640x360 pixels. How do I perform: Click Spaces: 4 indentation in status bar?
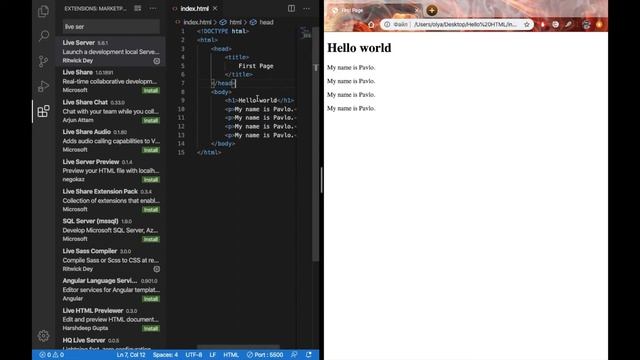[x=165, y=355]
